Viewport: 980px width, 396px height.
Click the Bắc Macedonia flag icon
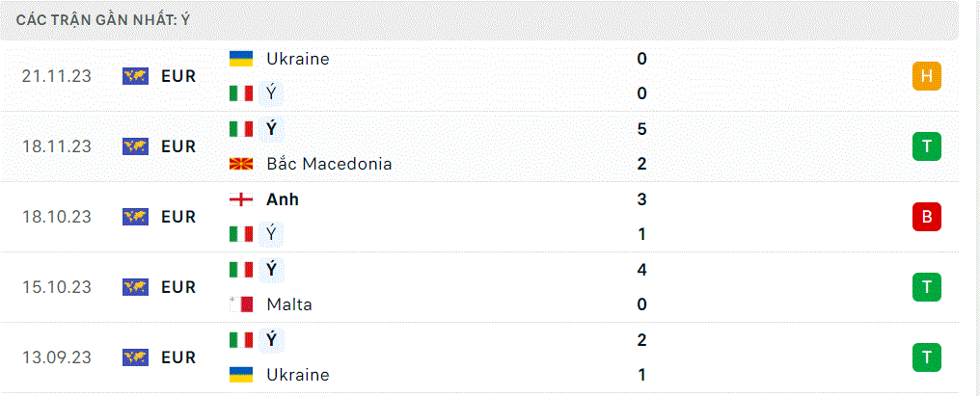(x=240, y=164)
